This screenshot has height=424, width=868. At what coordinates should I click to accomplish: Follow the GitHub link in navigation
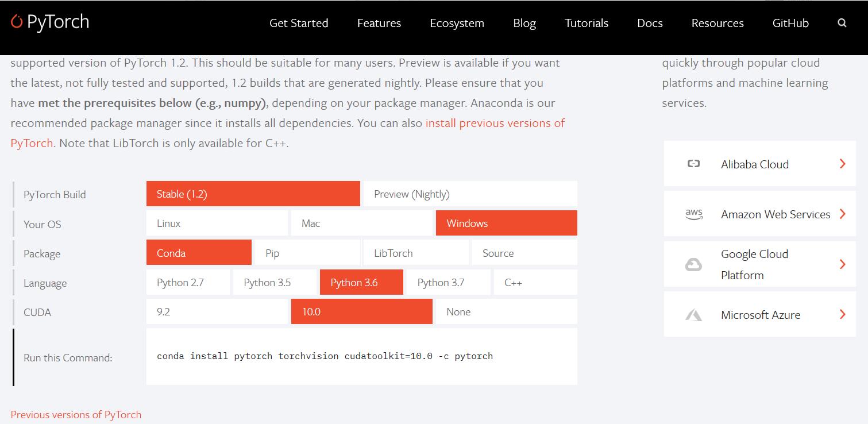790,23
